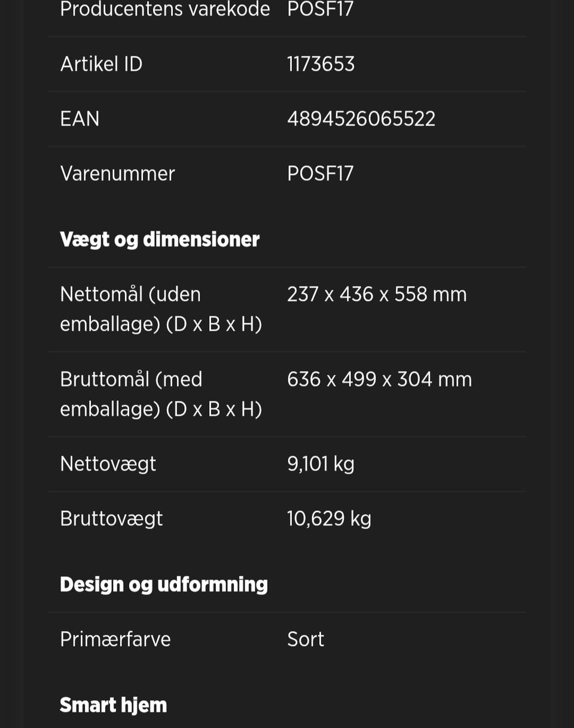Click the Producentens varekode label

(164, 10)
